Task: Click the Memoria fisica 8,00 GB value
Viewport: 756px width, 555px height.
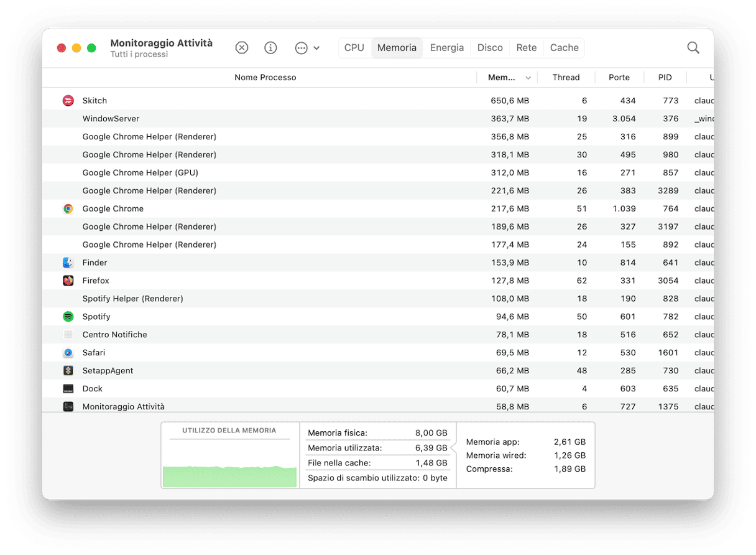Action: point(431,433)
